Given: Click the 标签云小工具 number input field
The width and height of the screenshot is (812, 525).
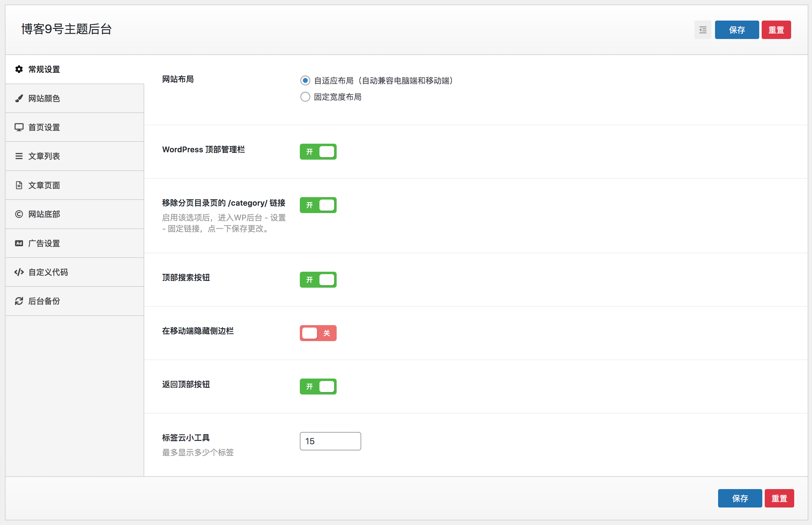Looking at the screenshot, I should click(331, 441).
